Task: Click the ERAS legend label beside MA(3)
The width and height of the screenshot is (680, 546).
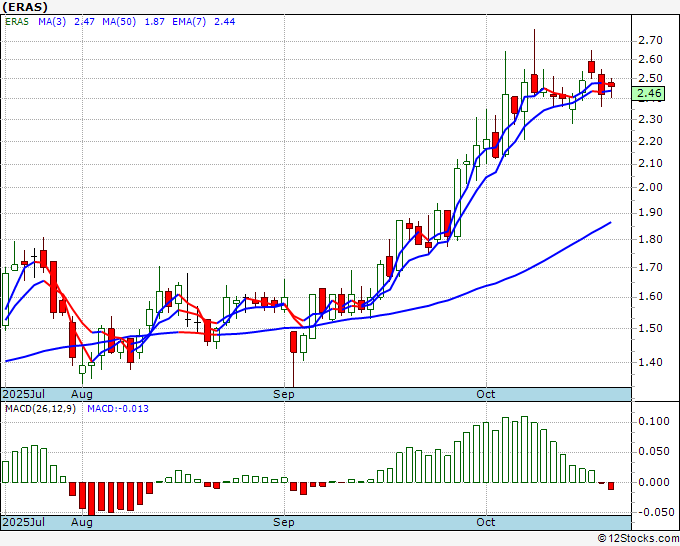Action: (x=18, y=20)
